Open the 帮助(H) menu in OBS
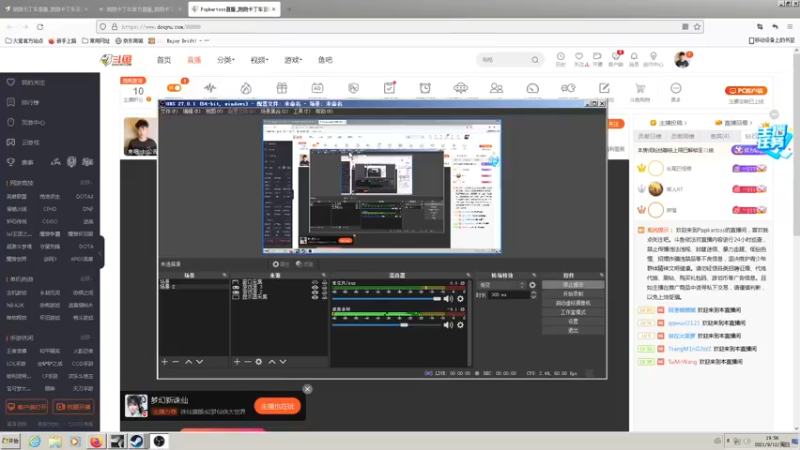The height and width of the screenshot is (450, 800). [324, 111]
